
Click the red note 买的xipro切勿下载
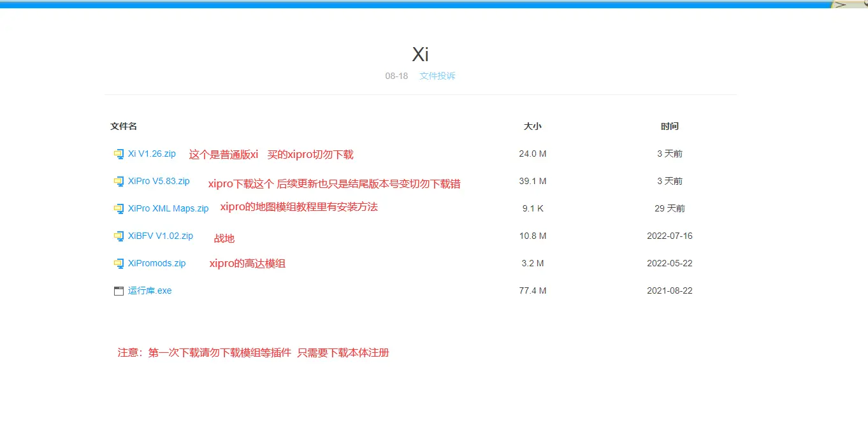pos(310,155)
